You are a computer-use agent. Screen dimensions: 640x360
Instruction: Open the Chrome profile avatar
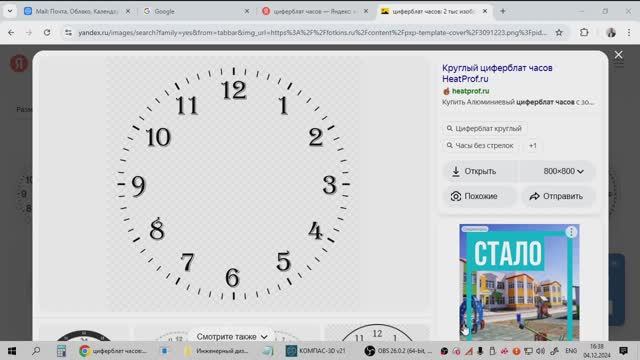click(x=611, y=33)
